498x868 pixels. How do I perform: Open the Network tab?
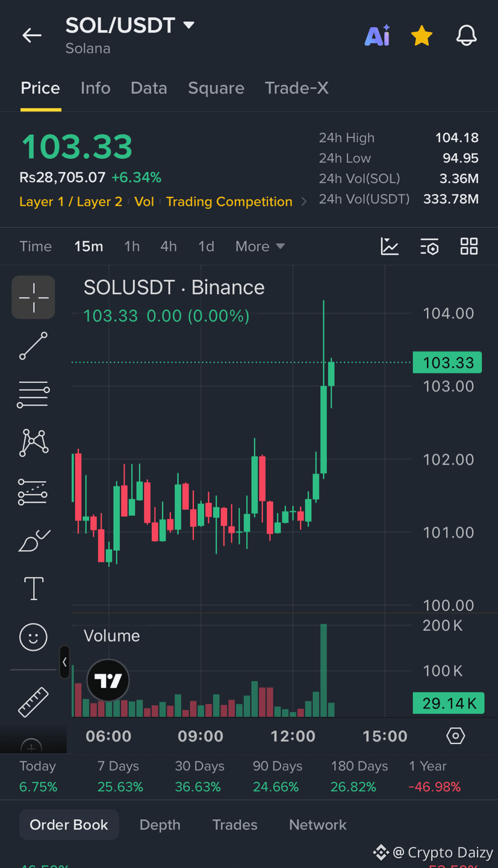coord(318,825)
